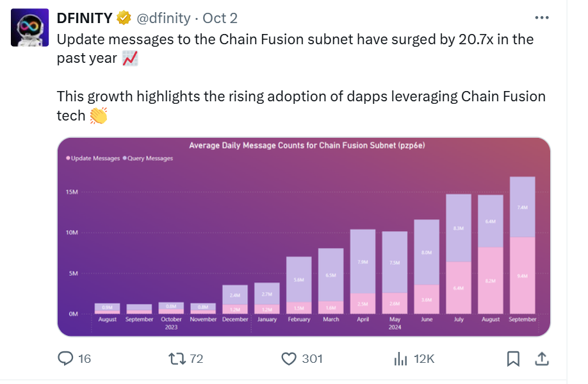The width and height of the screenshot is (588, 384).
Task: Click the 301 likes count
Action: pyautogui.click(x=312, y=359)
